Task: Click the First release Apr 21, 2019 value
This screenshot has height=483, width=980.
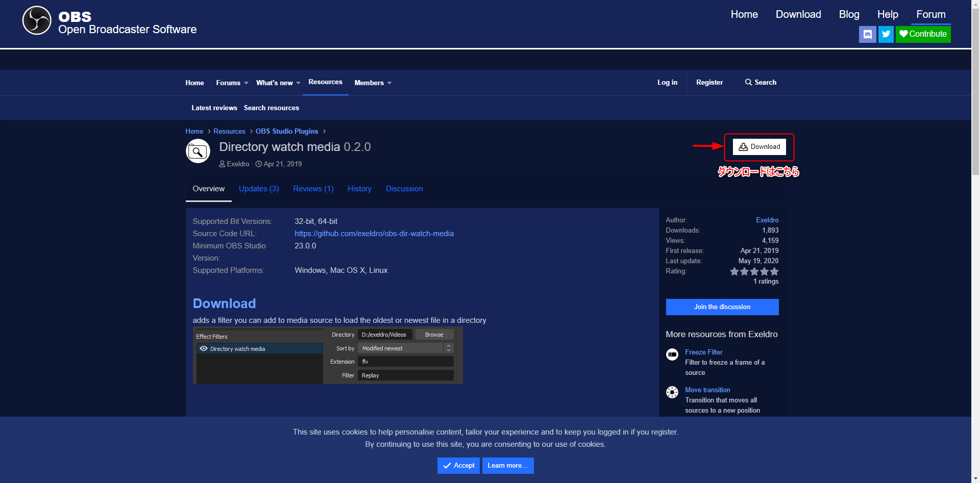Action: click(759, 250)
